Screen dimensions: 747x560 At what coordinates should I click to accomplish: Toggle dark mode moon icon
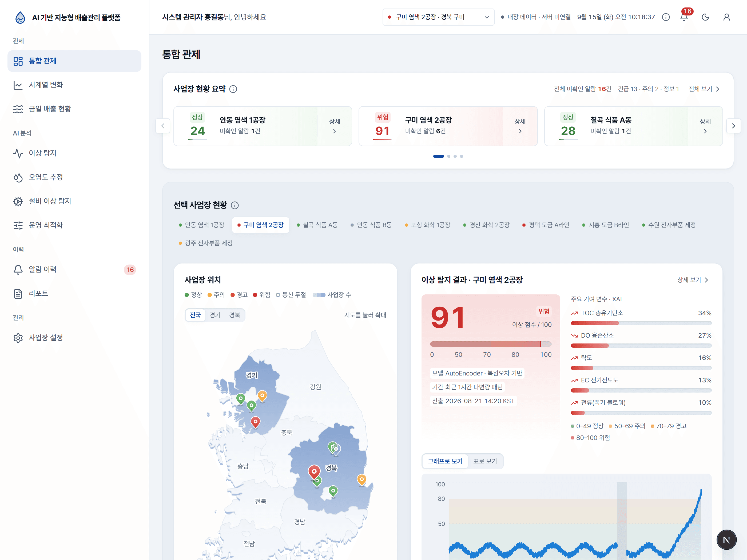point(705,17)
